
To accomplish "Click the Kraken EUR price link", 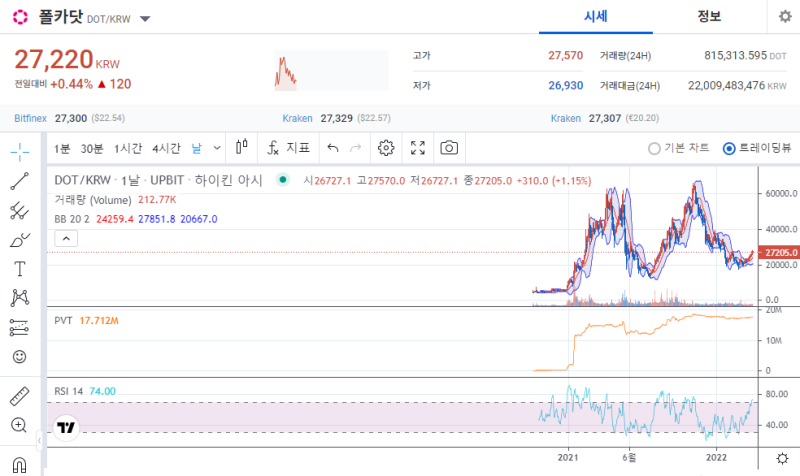I will 605,118.
